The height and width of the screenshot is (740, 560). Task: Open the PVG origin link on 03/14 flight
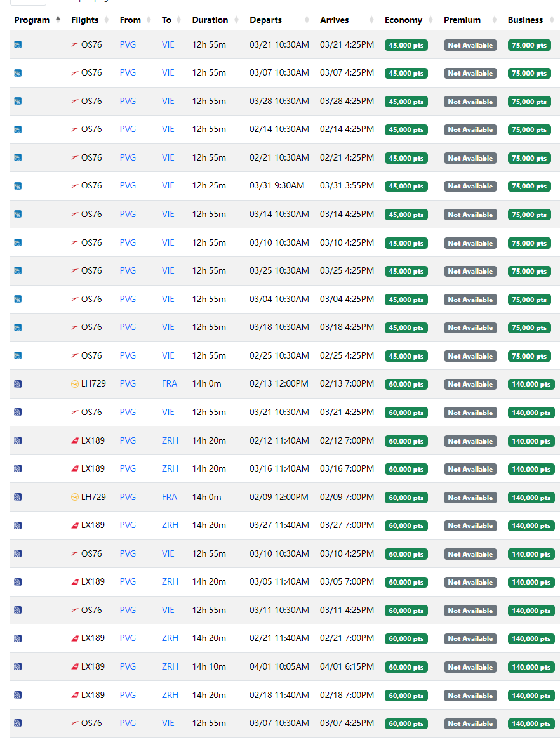[x=128, y=215]
